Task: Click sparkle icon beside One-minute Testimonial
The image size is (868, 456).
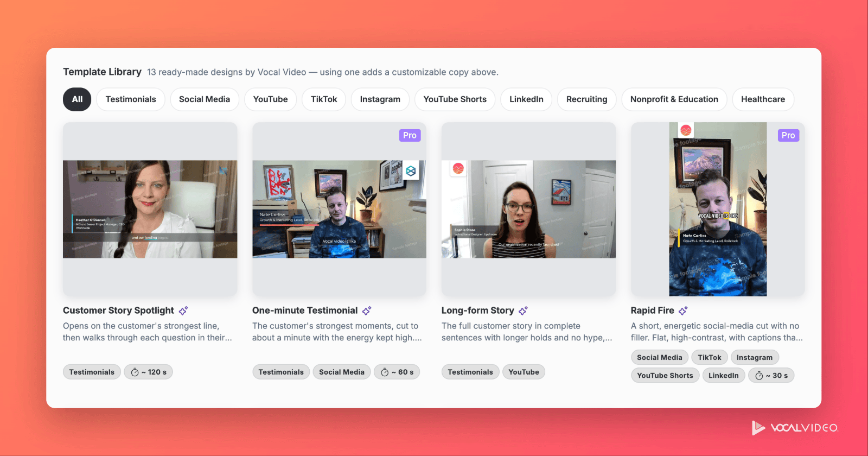Action: point(367,311)
